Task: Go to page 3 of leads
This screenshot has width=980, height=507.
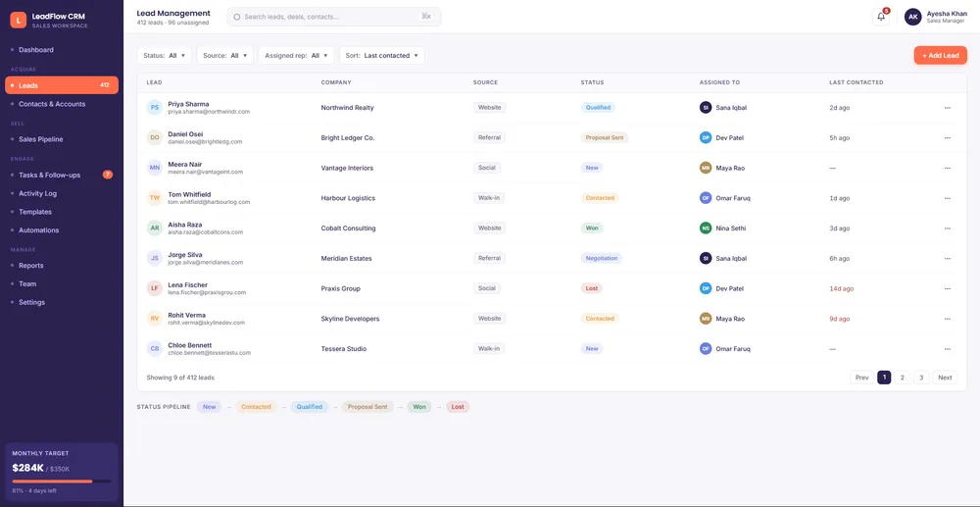Action: pos(921,378)
